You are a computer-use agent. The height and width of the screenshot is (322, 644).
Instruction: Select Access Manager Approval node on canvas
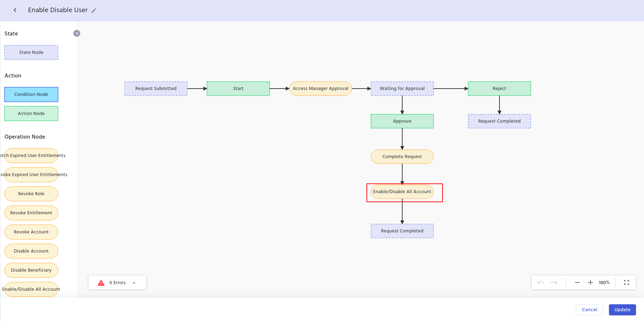coord(320,89)
